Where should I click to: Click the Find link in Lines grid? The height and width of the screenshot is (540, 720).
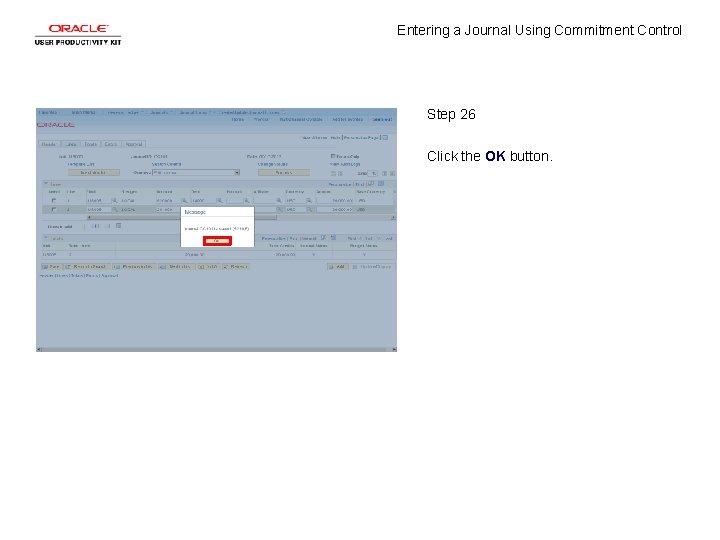[x=360, y=185]
